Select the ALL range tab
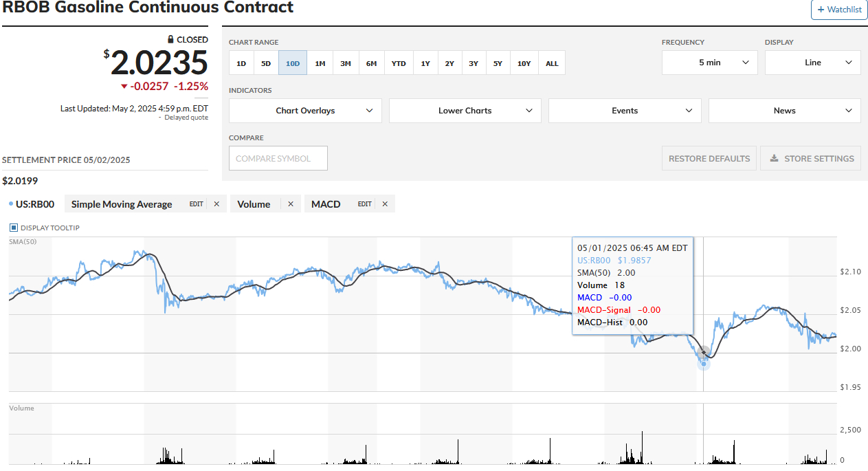 552,63
